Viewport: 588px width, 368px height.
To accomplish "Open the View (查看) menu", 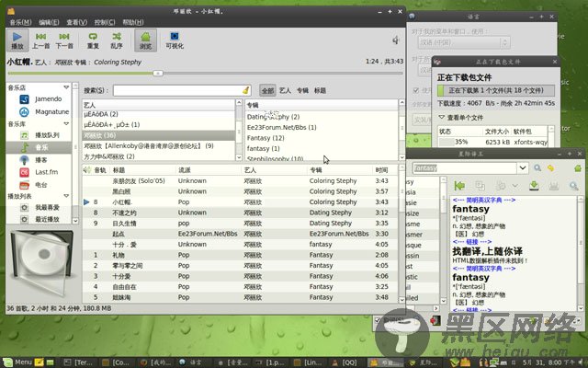I will pyautogui.click(x=76, y=22).
